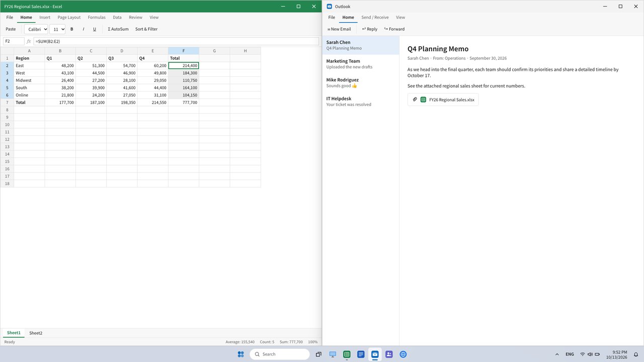Open the Calibri font dropdown
Image resolution: width=644 pixels, height=362 pixels.
click(36, 29)
